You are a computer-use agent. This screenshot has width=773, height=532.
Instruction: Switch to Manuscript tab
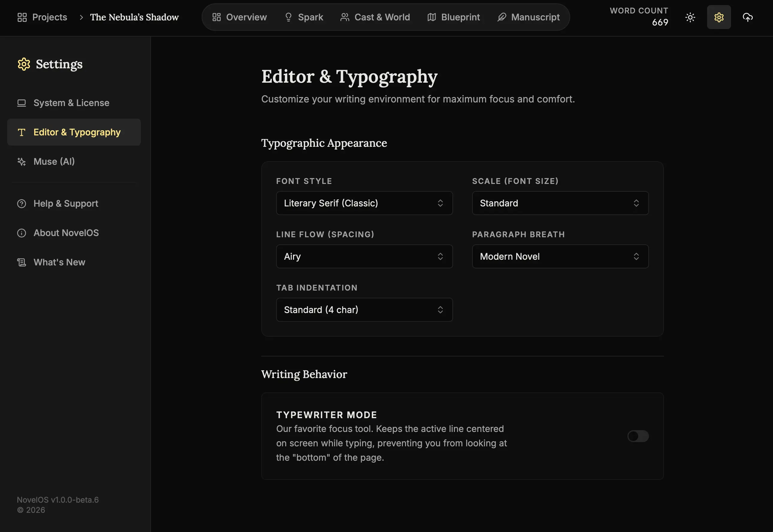coord(528,17)
